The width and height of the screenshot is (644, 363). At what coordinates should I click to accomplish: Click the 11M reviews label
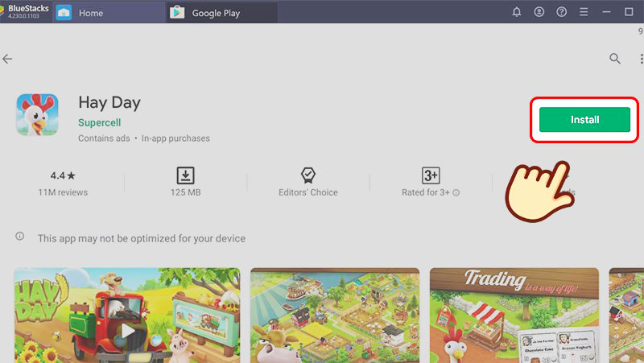click(63, 192)
